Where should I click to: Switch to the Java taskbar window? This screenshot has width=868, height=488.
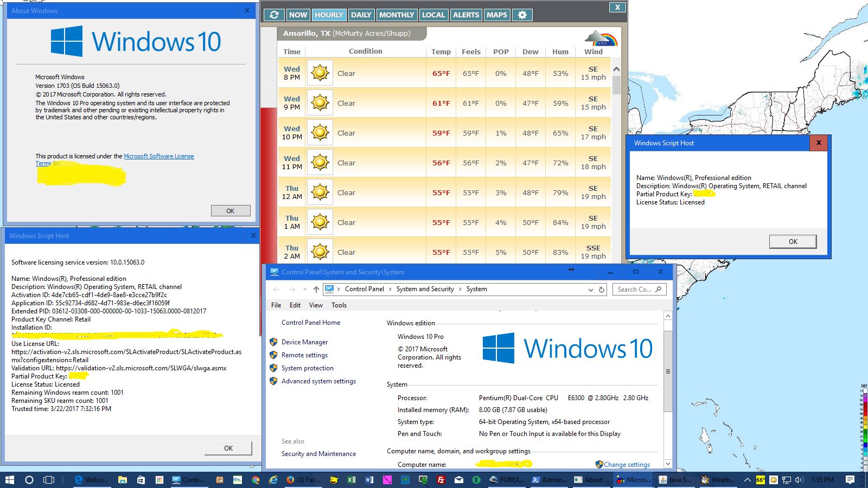[x=675, y=480]
